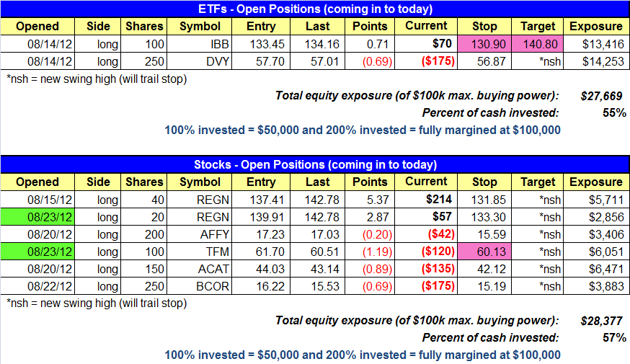
Task: Click the pink IBB stop cell 130.90
Action: click(x=484, y=44)
